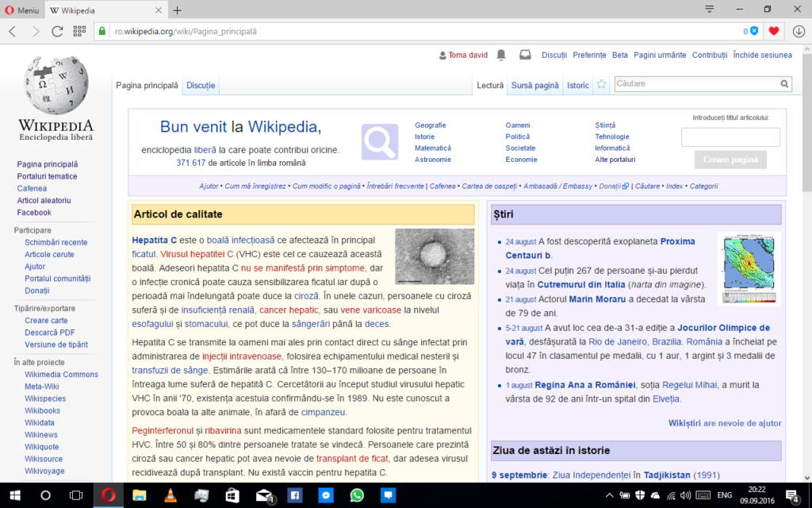Open Articol aleatoriu in sidebar
The image size is (812, 508).
[44, 200]
